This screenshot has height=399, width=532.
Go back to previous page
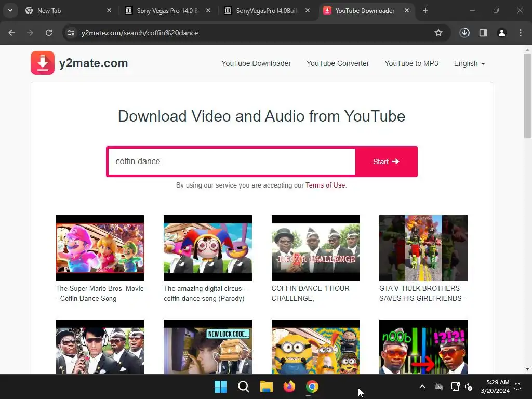click(11, 33)
